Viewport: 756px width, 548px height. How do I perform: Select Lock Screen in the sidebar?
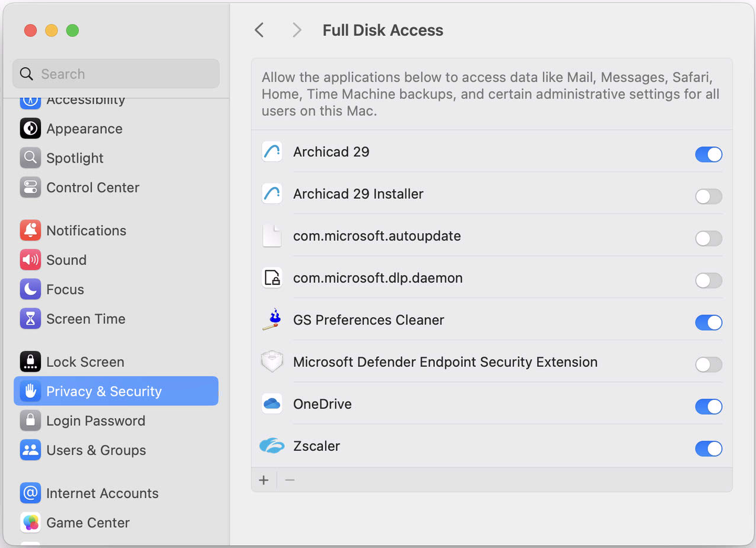(85, 362)
